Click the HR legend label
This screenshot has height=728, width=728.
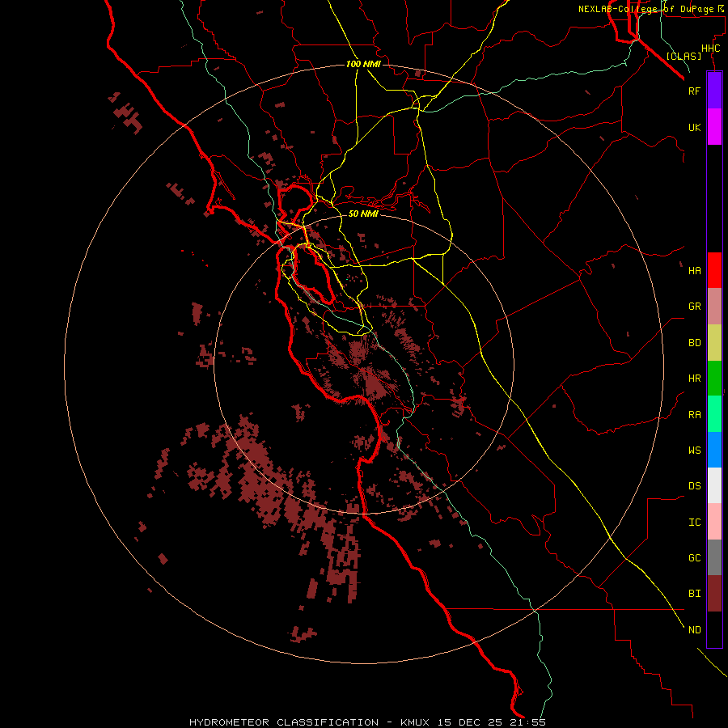click(x=695, y=379)
